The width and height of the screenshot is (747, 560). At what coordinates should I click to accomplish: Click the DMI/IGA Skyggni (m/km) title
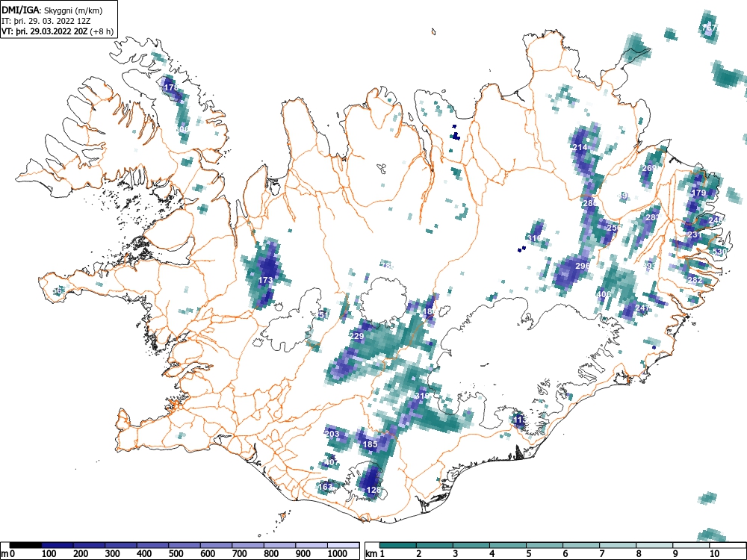[x=52, y=10]
